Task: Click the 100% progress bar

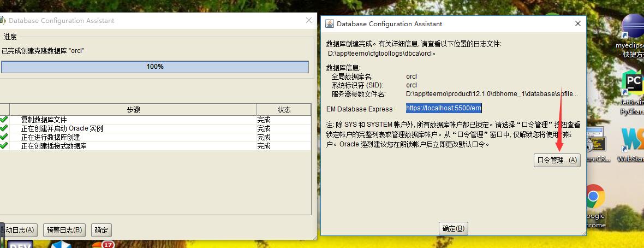Action: 155,67
